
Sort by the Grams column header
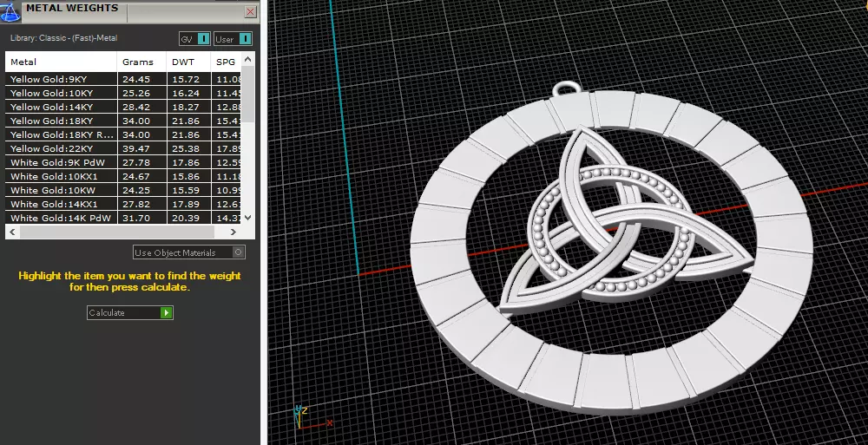click(141, 62)
